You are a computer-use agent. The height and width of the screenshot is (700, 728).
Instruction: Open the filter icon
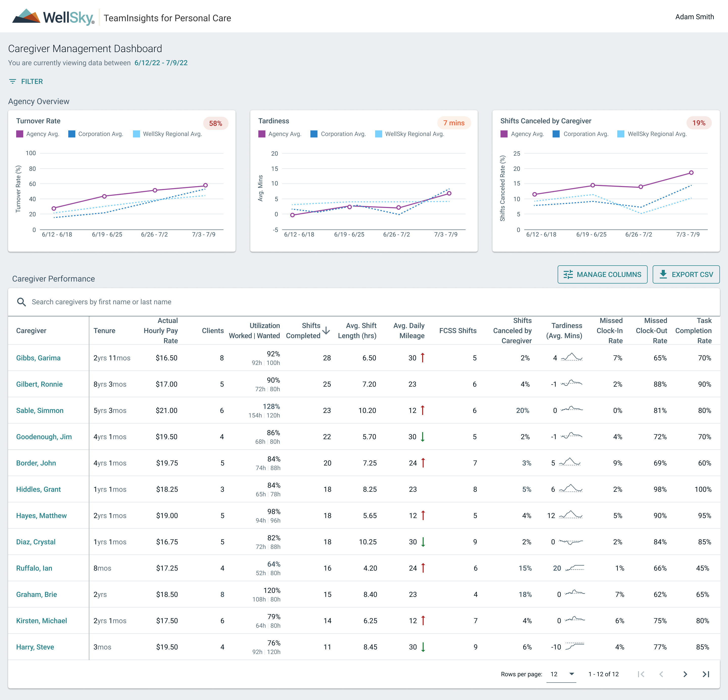coord(13,81)
